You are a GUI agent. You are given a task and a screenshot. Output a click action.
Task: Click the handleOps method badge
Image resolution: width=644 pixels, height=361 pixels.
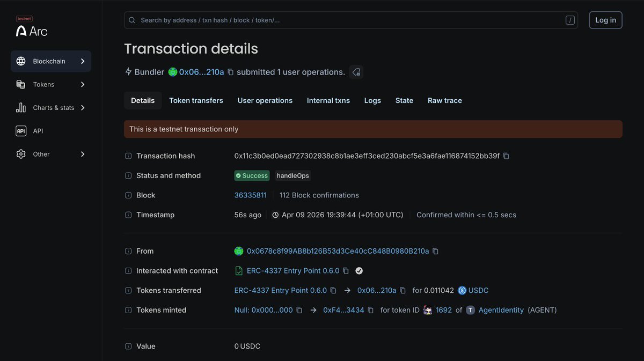[x=292, y=175]
